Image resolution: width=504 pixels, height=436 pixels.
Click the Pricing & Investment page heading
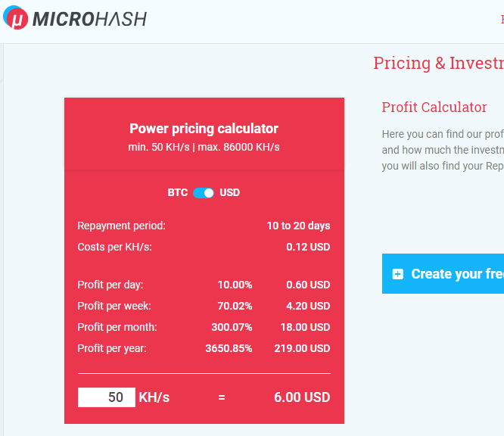(438, 63)
